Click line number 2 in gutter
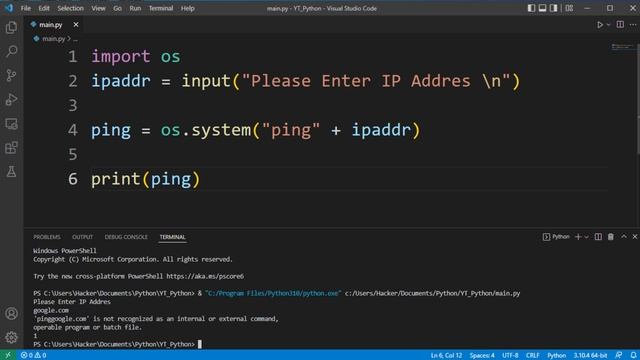The height and width of the screenshot is (360, 640). (x=73, y=81)
